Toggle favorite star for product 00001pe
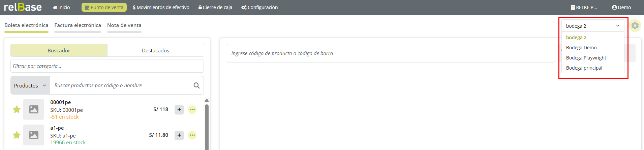Image resolution: width=644 pixels, height=150 pixels. pos(17,109)
